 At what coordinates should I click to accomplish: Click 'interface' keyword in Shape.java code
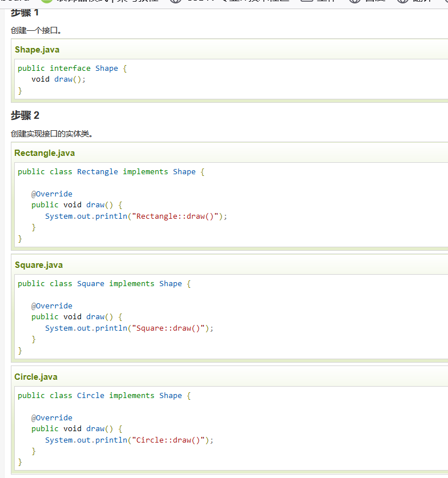click(x=70, y=69)
